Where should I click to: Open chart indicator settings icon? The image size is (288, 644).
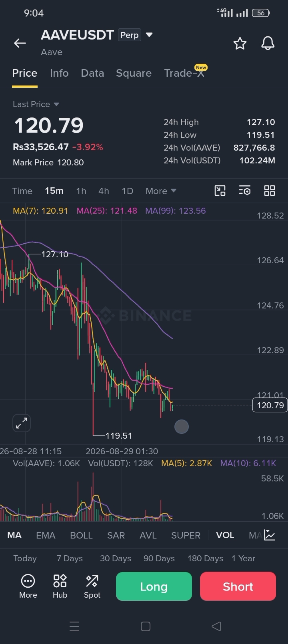pos(245,191)
